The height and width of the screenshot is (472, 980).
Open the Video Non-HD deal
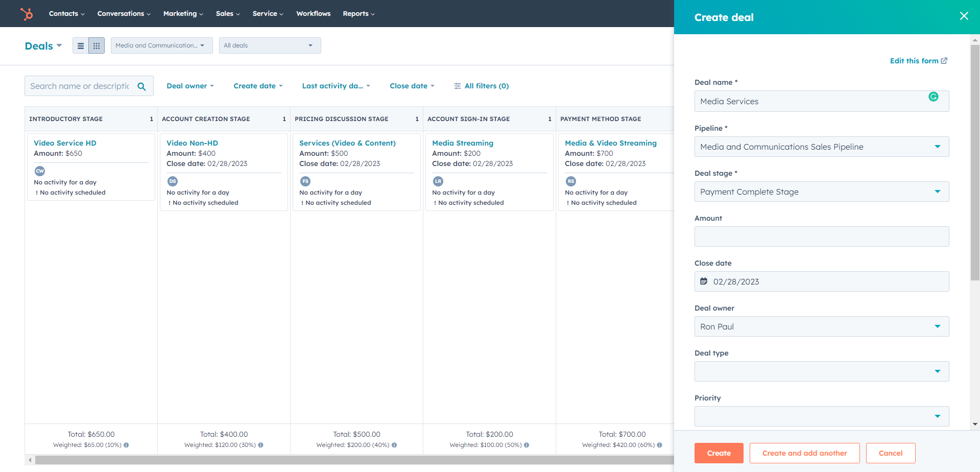[x=192, y=143]
